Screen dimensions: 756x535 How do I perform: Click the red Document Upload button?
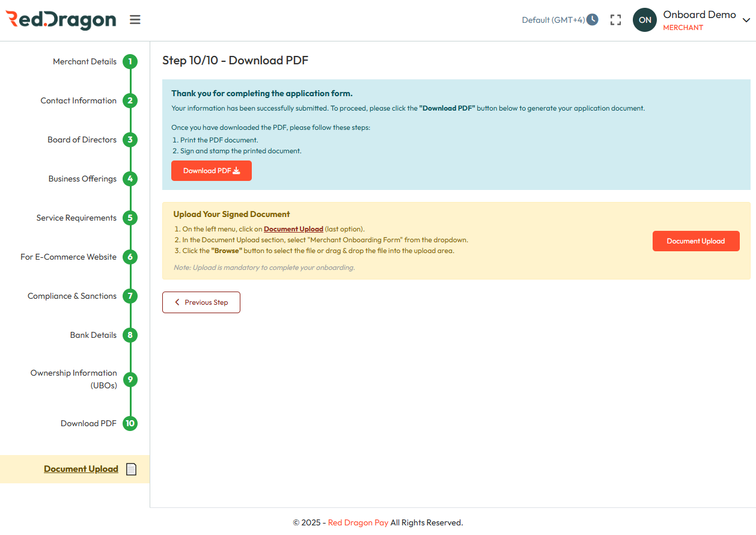(x=696, y=241)
